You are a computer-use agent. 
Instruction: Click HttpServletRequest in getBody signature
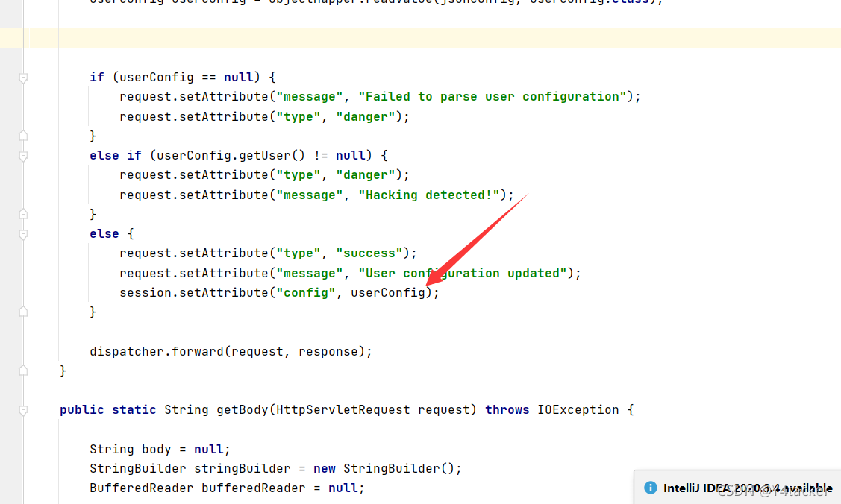pyautogui.click(x=343, y=410)
